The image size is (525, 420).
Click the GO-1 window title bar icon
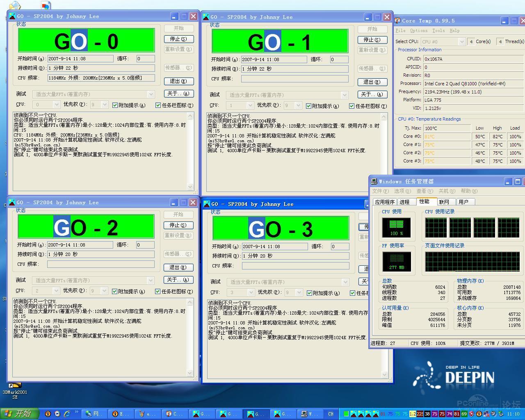(206, 17)
